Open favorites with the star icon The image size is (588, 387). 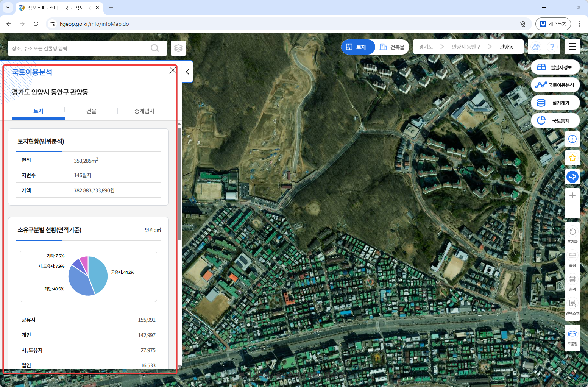click(572, 158)
